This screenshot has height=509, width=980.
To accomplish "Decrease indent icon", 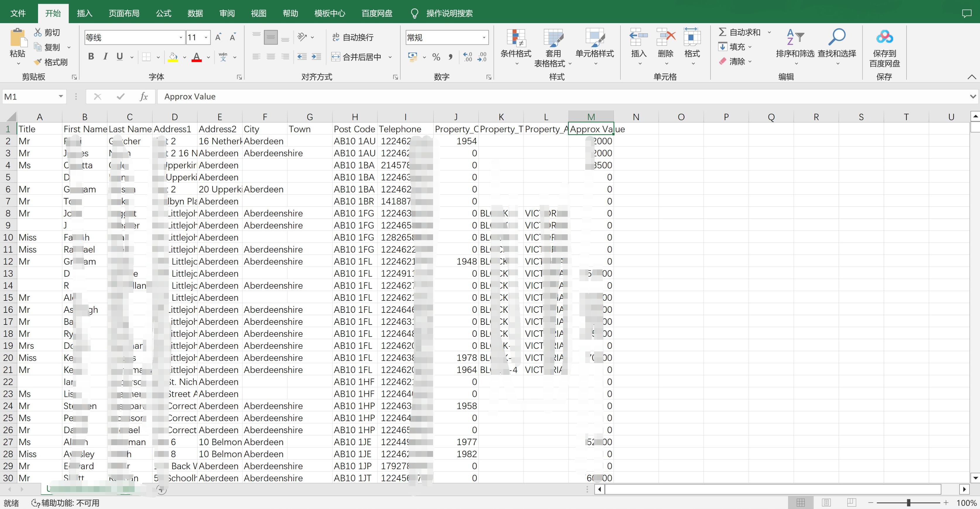I will coord(302,57).
